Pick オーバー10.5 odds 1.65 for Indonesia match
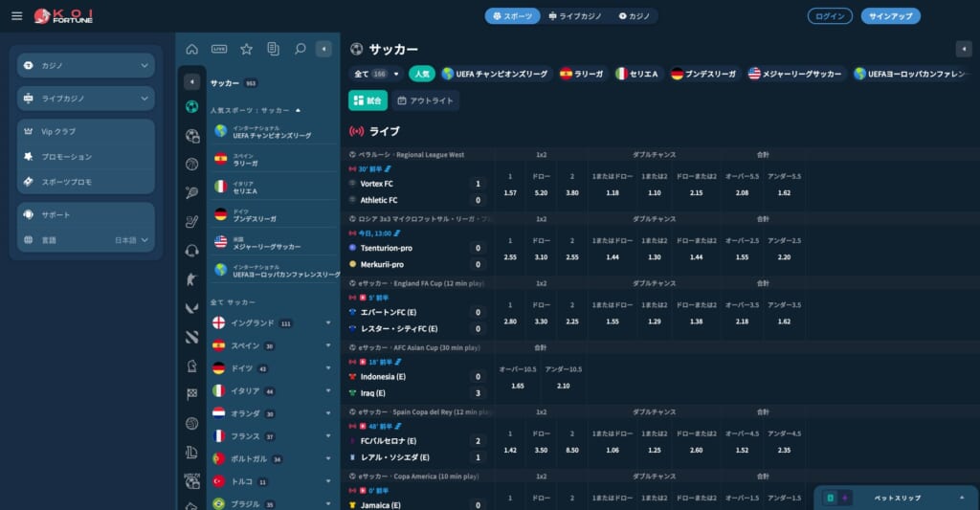This screenshot has width=980, height=510. 518,378
